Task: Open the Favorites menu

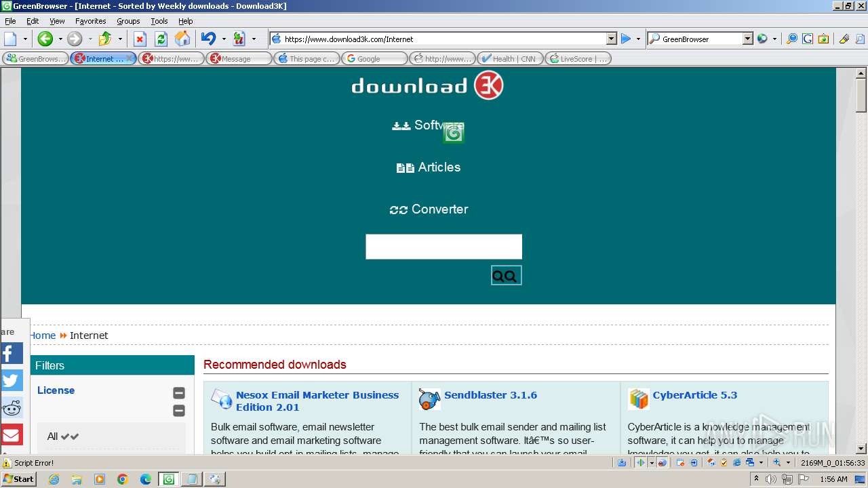Action: tap(90, 21)
